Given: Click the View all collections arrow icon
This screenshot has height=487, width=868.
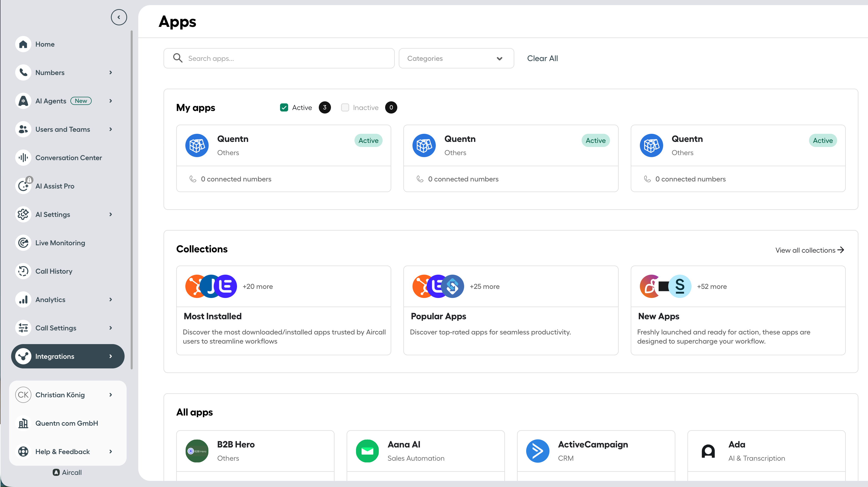Looking at the screenshot, I should [x=841, y=250].
